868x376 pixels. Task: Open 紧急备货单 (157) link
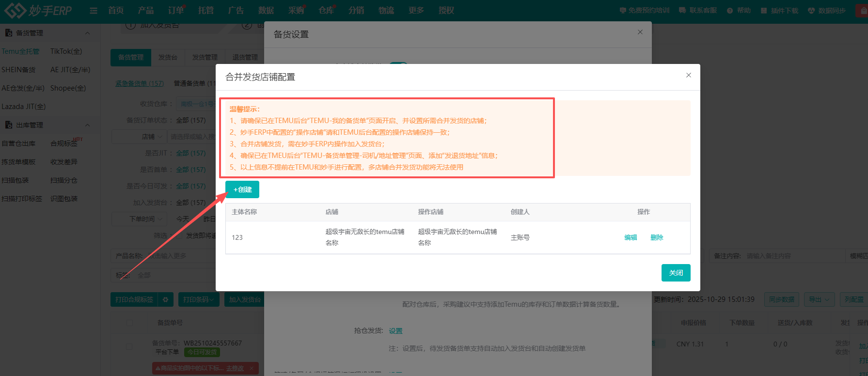tap(140, 83)
